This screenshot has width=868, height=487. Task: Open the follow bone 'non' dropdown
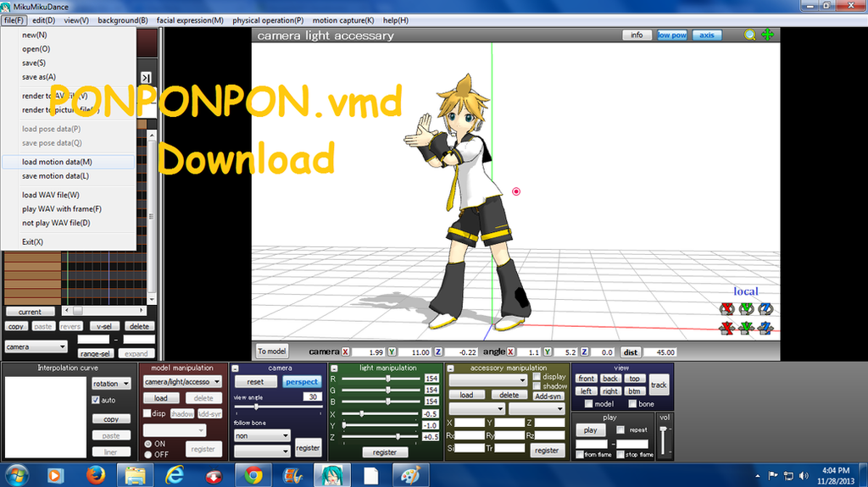(x=262, y=435)
